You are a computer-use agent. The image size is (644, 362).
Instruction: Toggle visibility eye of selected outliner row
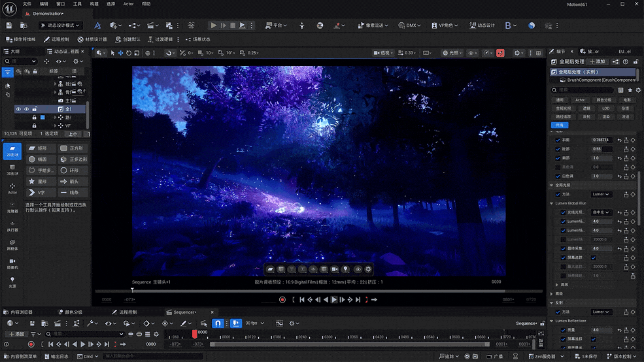pos(18,109)
